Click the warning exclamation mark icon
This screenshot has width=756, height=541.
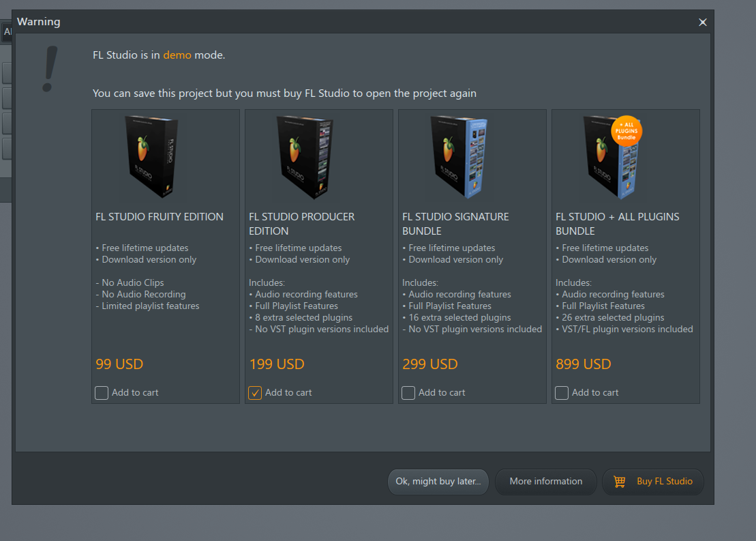tap(49, 69)
